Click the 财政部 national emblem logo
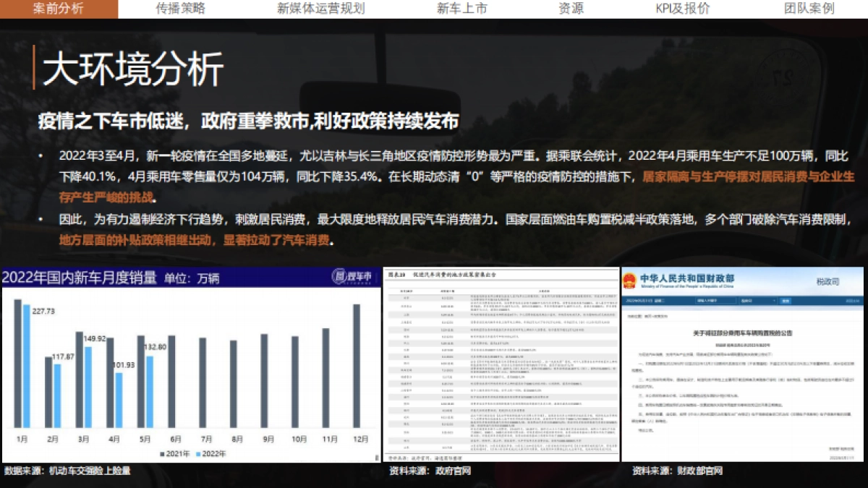 tap(629, 281)
